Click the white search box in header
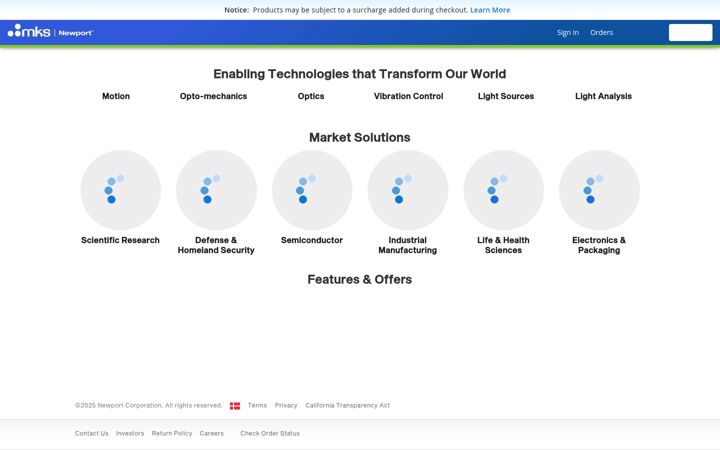720x450 pixels. (x=691, y=33)
